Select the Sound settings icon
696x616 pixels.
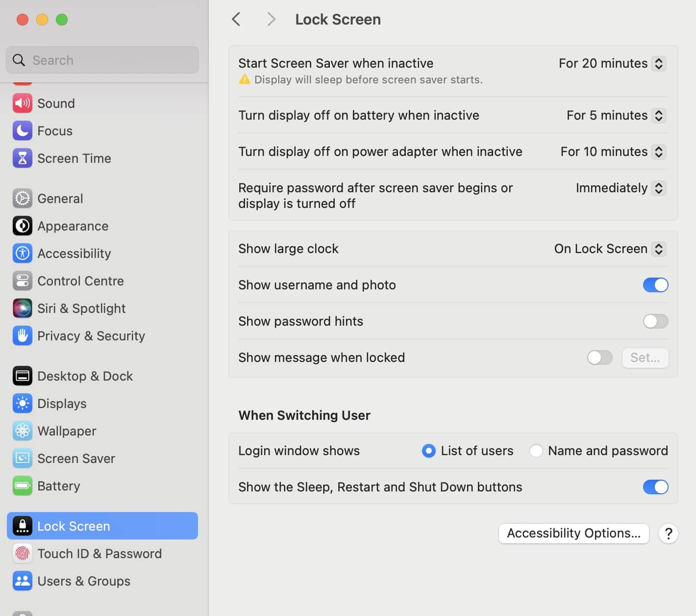tap(22, 103)
